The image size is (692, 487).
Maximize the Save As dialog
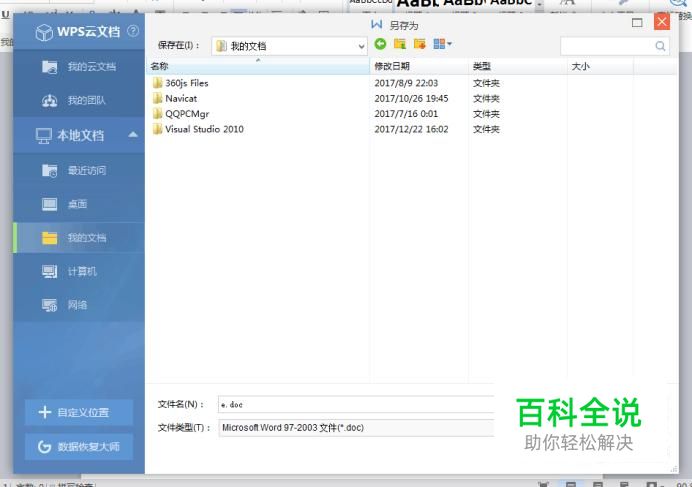coord(637,23)
